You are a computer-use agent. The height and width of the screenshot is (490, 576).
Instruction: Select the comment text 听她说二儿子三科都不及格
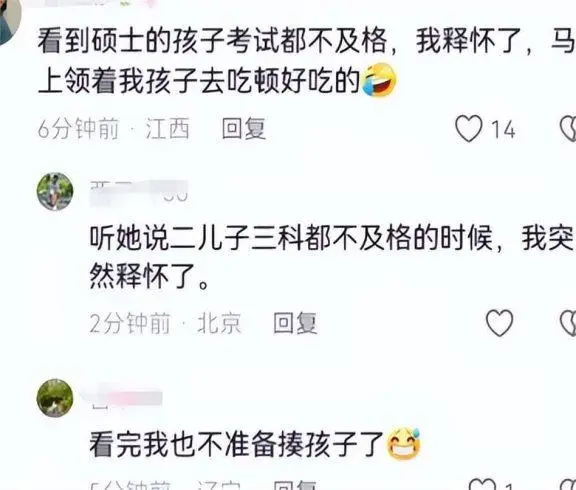(x=251, y=238)
